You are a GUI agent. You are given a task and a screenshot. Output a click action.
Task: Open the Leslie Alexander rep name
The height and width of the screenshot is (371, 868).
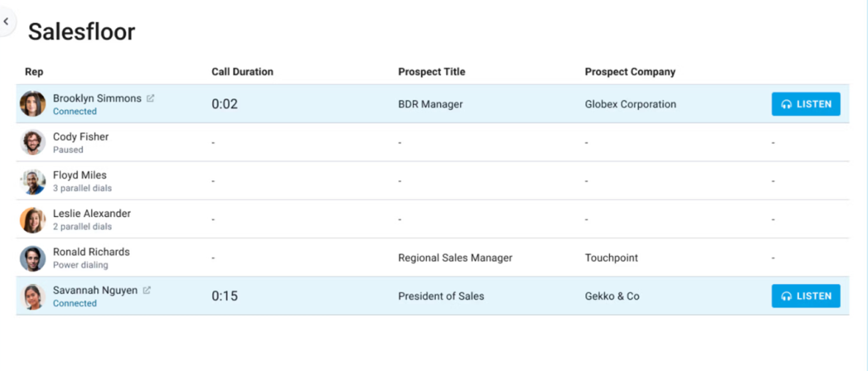[92, 213]
